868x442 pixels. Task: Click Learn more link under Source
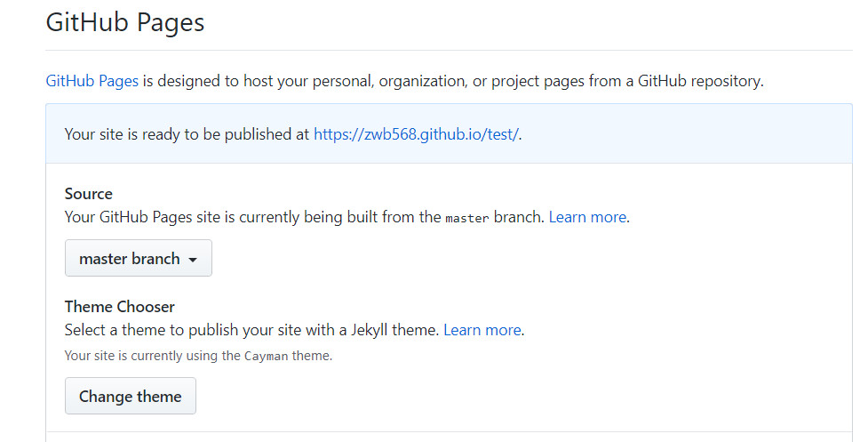pos(588,217)
